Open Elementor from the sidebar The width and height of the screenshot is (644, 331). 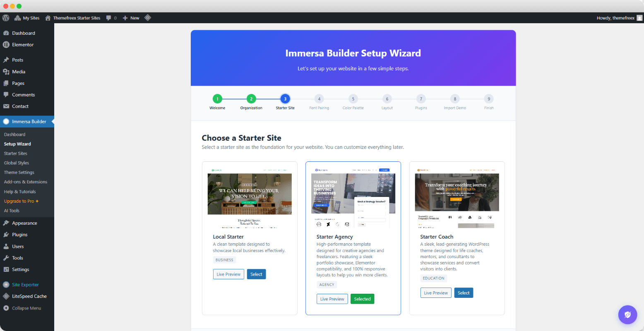(x=23, y=45)
